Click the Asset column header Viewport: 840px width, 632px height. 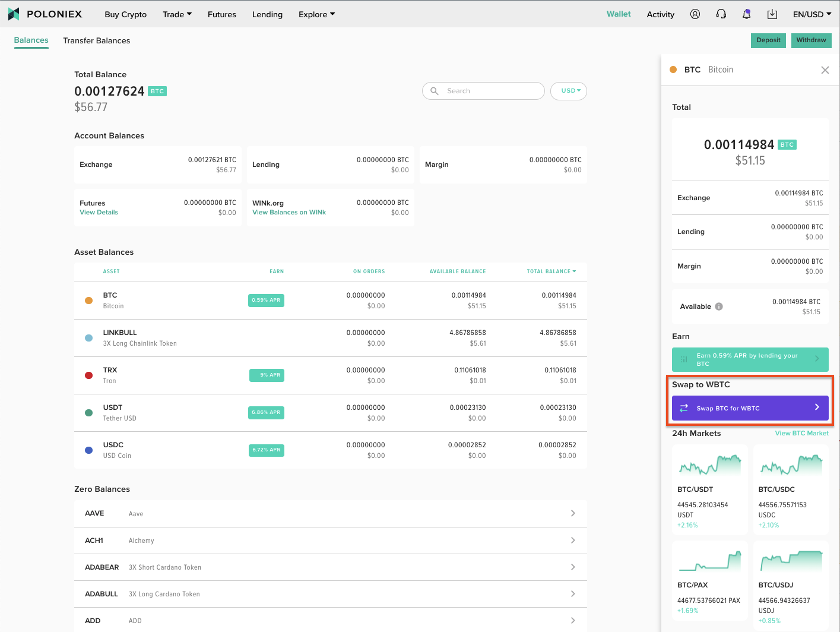(111, 271)
